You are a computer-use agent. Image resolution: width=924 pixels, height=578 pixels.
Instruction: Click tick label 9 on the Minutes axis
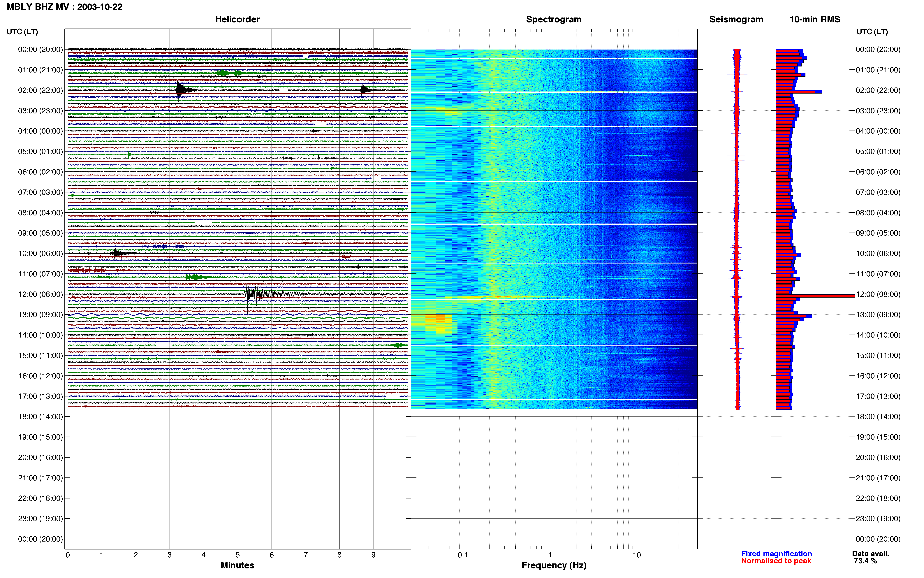[373, 555]
